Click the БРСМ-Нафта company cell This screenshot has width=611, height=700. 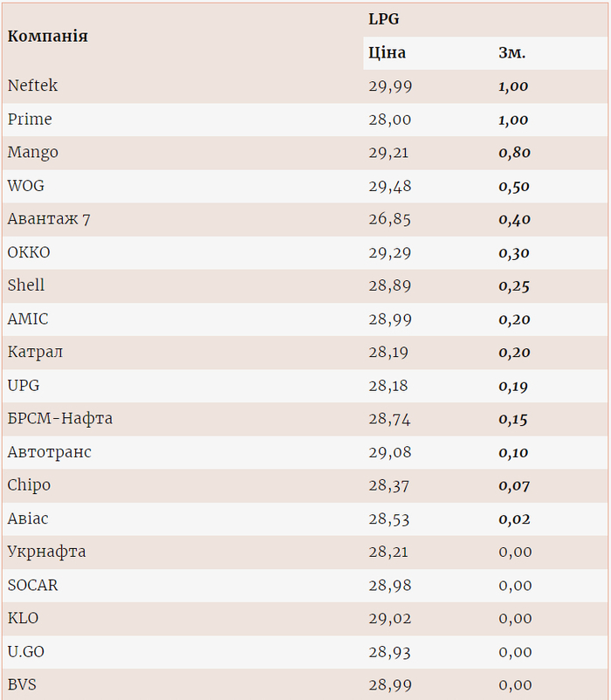click(x=60, y=419)
